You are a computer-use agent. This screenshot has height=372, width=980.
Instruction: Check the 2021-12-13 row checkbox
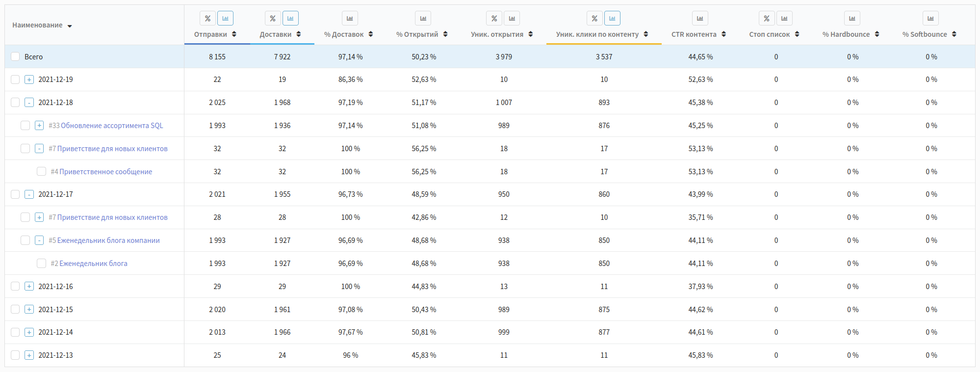coord(15,355)
